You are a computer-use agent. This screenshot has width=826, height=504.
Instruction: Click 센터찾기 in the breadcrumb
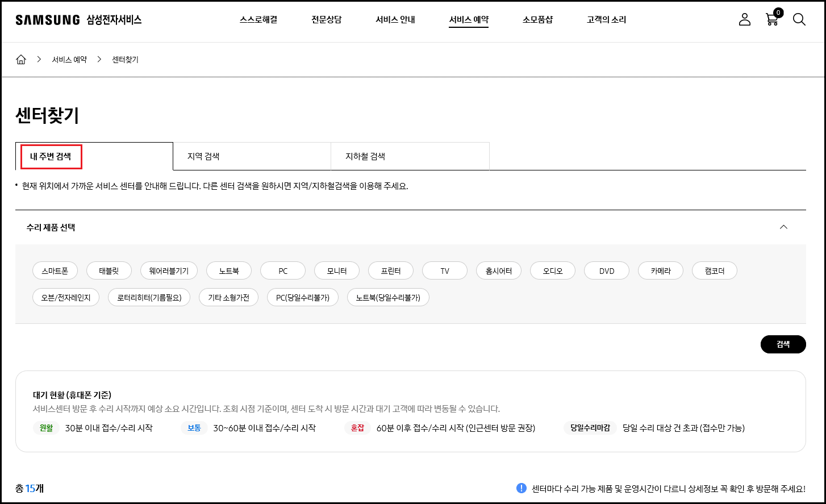pos(126,60)
